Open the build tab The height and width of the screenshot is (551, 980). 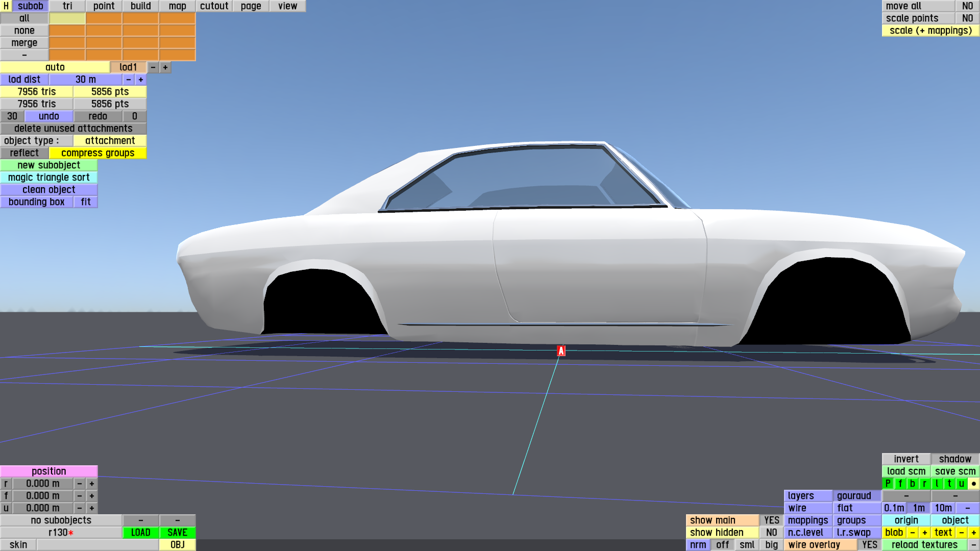140,6
